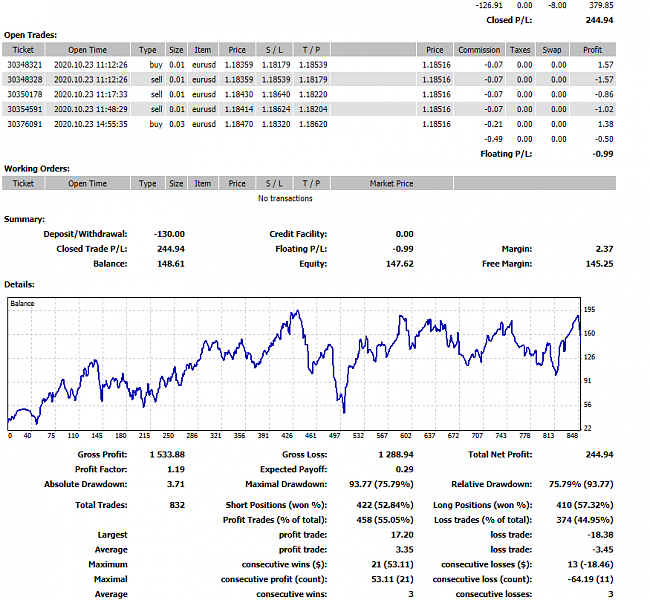The image size is (650, 600).
Task: Select ticket number 30348328
Action: click(24, 80)
